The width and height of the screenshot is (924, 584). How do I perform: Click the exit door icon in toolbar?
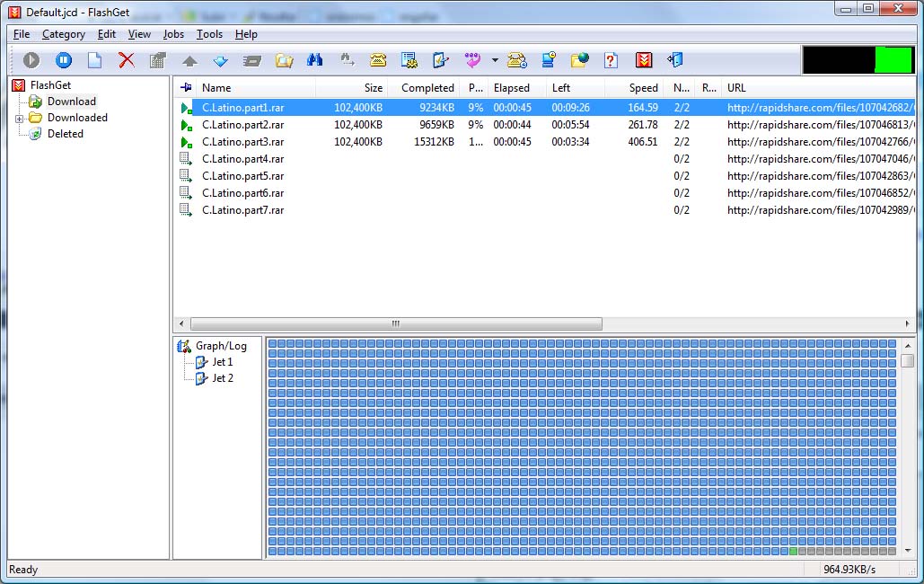pyautogui.click(x=675, y=60)
